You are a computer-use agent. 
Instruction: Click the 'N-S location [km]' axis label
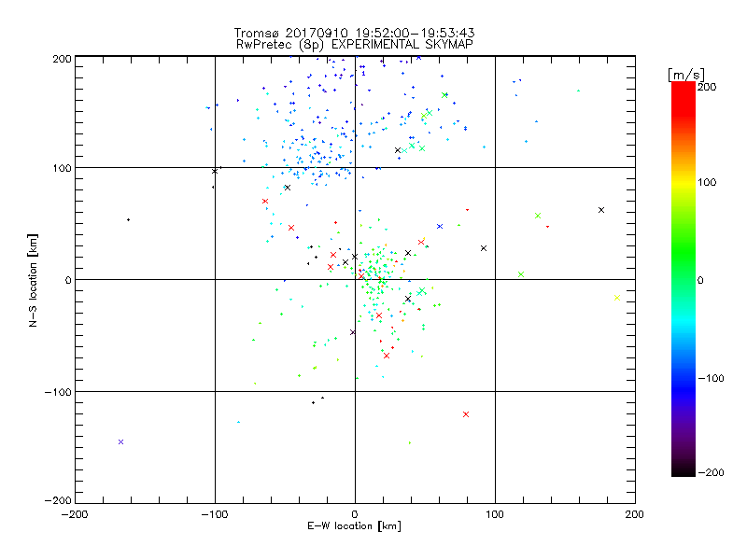point(33,280)
